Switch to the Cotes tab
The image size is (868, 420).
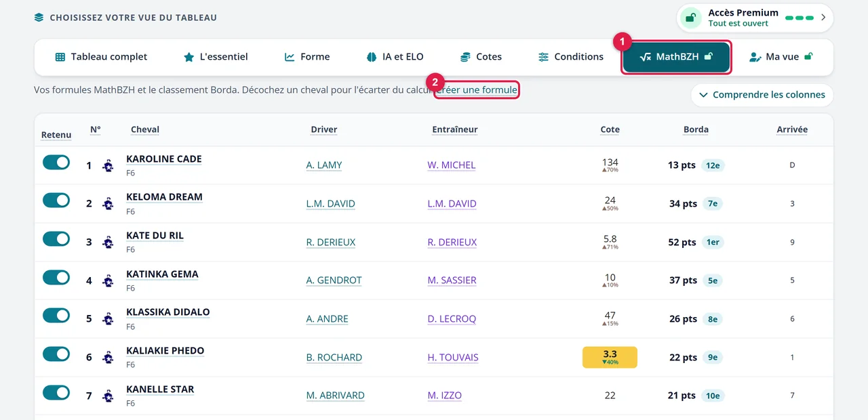[x=481, y=57]
